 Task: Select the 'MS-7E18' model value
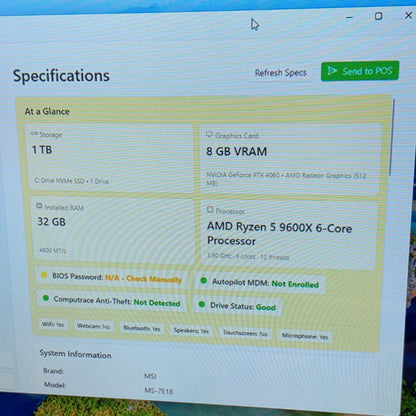coord(159,391)
